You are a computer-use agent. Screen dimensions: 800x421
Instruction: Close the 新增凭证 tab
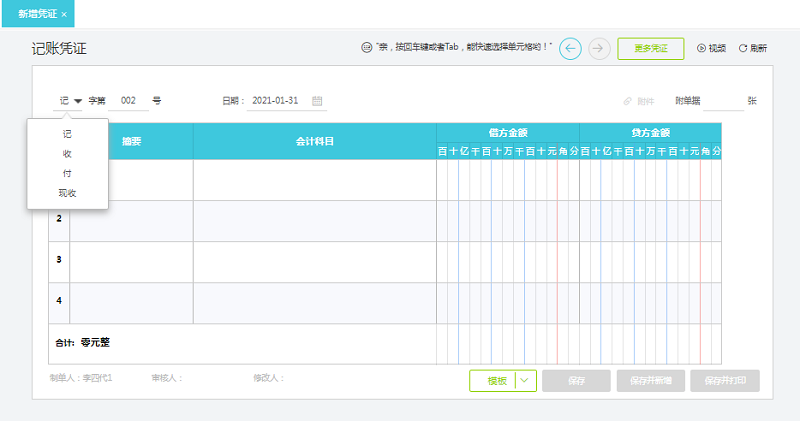64,14
